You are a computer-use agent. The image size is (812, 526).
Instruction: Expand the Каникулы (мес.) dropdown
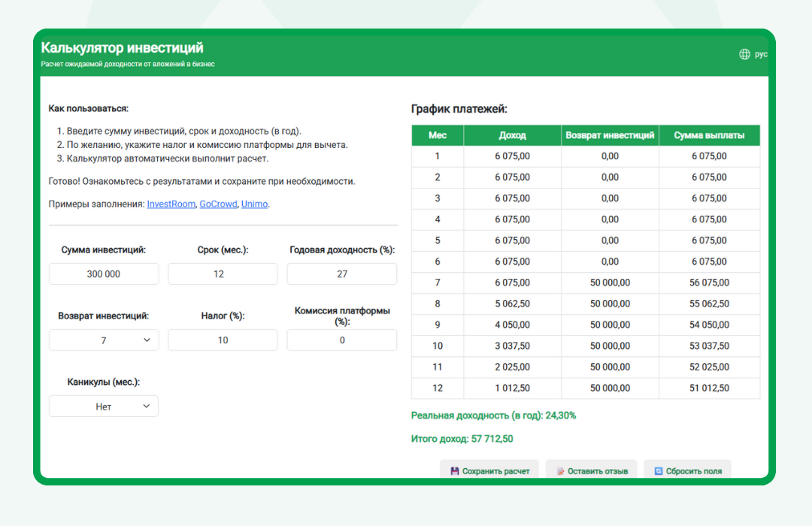pyautogui.click(x=104, y=407)
